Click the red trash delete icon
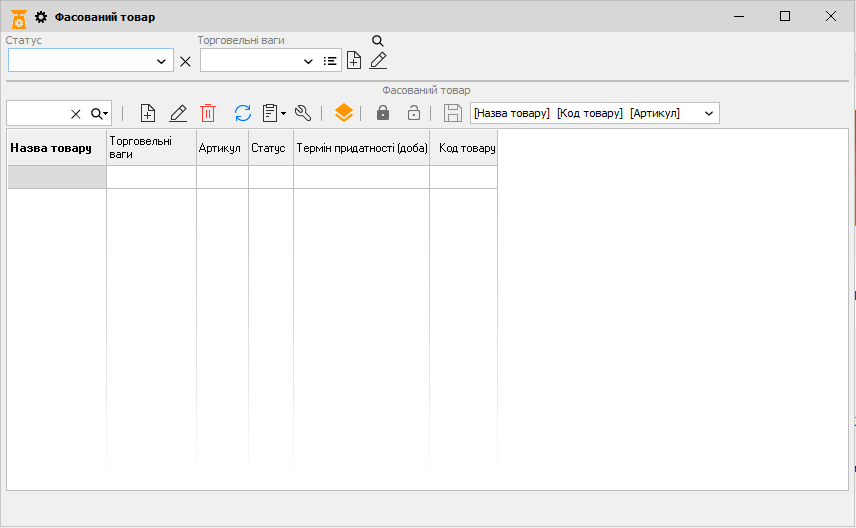 (x=208, y=113)
